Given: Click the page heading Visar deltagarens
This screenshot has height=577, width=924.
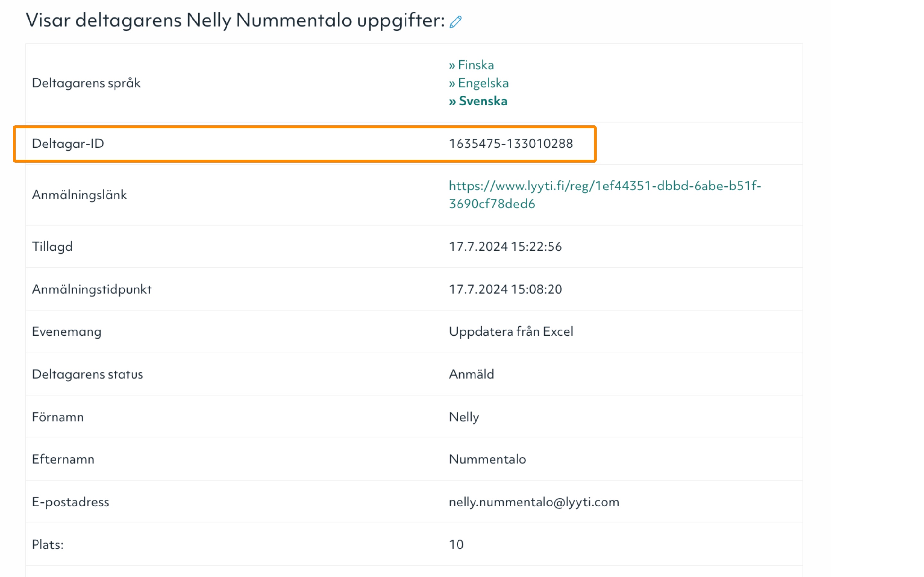Looking at the screenshot, I should 104,20.
